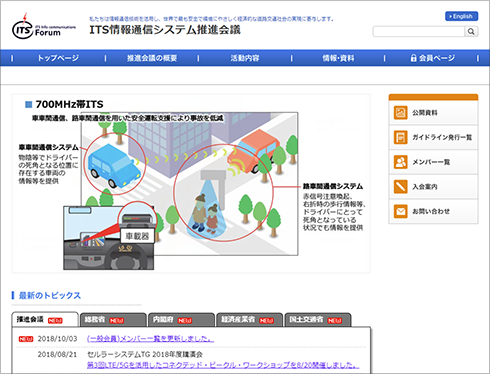Screen dimensions: 490x374
Task: Click the 公開資料 picture icon
Action: click(x=400, y=113)
